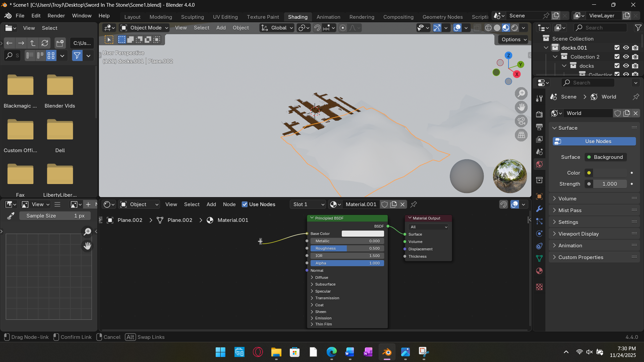Switch to rendered viewport shading
644x362 pixels.
tap(515, 28)
